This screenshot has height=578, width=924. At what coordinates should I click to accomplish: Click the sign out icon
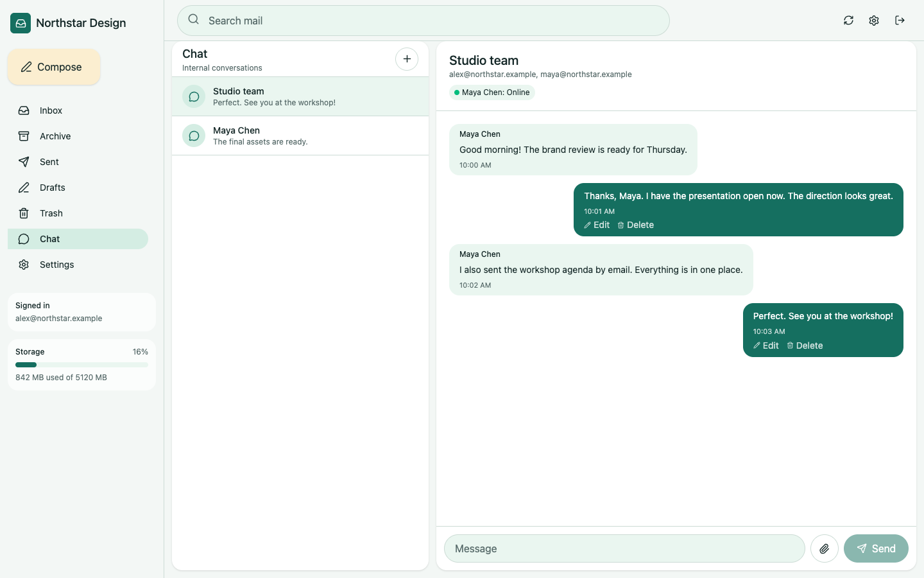tap(900, 21)
